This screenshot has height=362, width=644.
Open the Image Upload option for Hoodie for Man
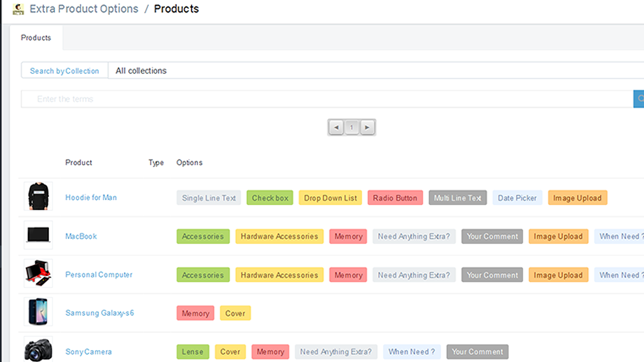tap(577, 197)
